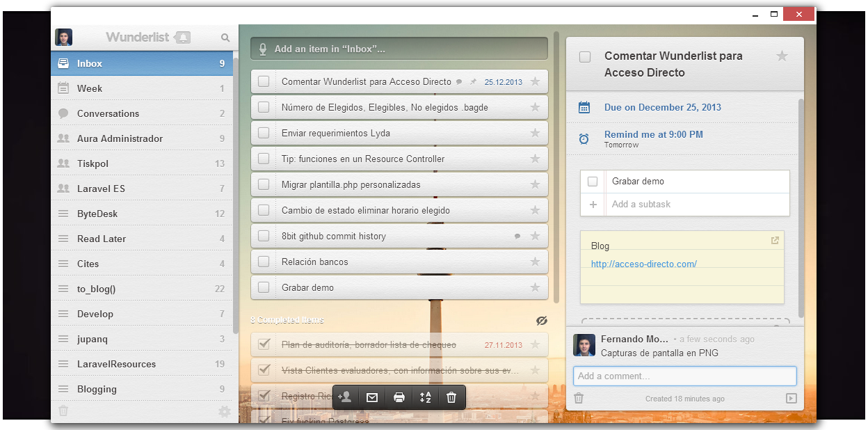Viewport: 868px width, 430px height.
Task: Open the Laravel ES list
Action: (x=142, y=189)
